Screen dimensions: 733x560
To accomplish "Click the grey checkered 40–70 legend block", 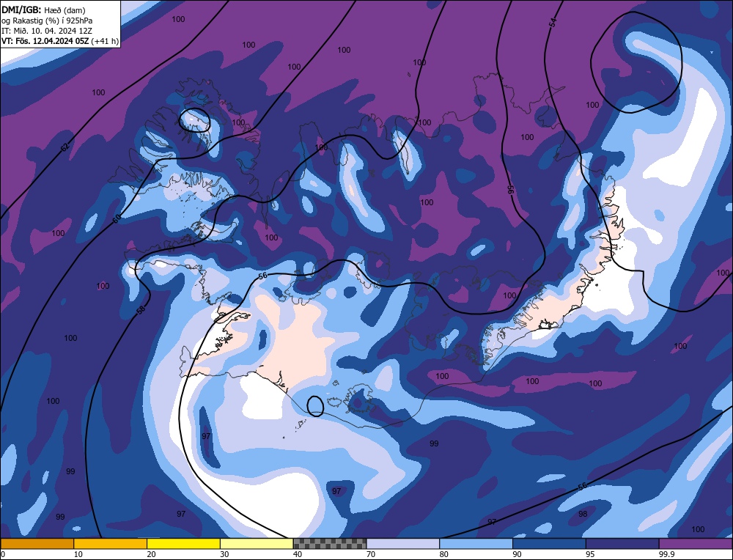I will point(330,543).
